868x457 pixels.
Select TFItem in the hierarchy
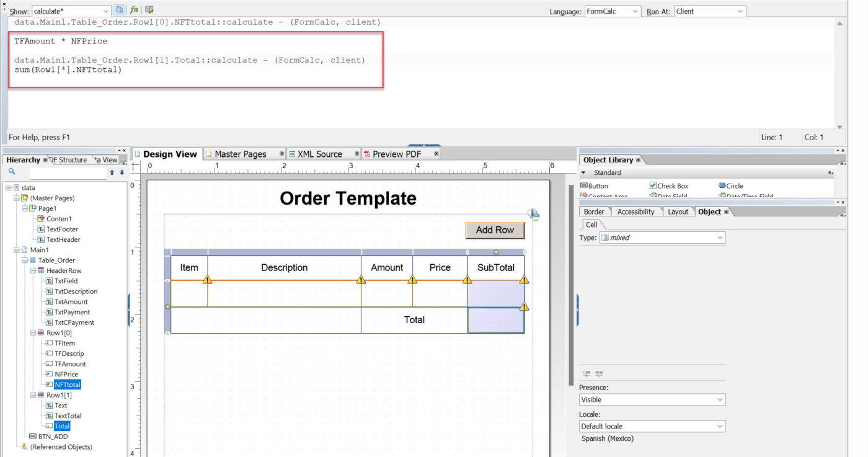tap(64, 343)
